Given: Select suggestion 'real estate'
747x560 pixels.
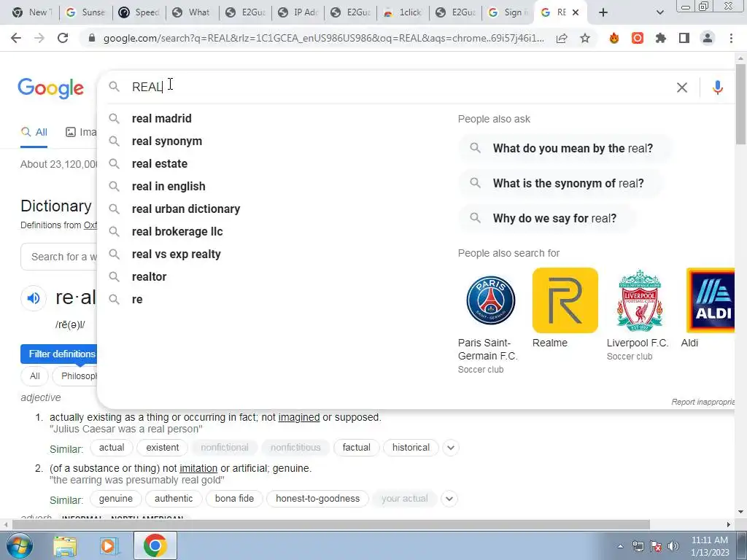Looking at the screenshot, I should [160, 163].
